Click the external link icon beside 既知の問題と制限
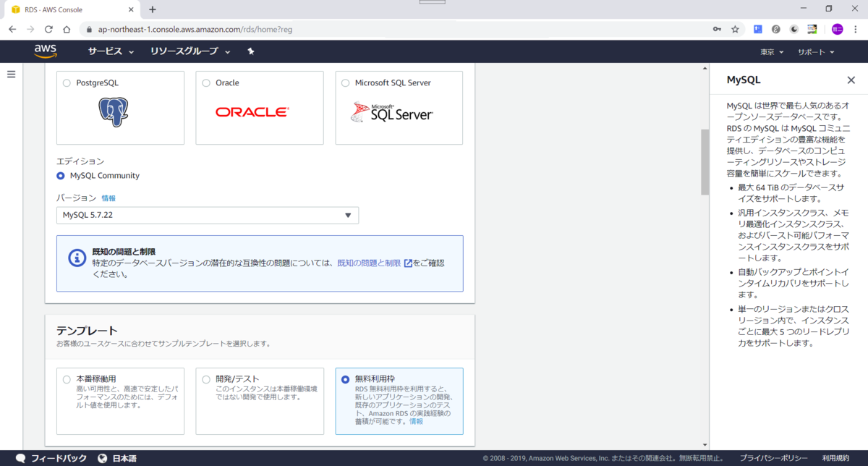The height and width of the screenshot is (466, 868). click(x=408, y=263)
